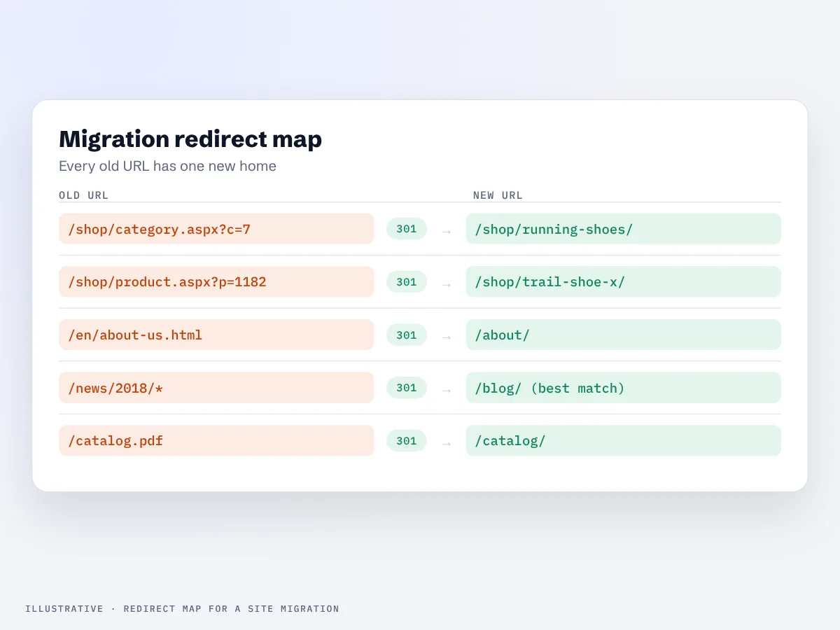Viewport: 840px width, 630px height.
Task: Click the arrow icon in the running-shoes row
Action: [447, 232]
